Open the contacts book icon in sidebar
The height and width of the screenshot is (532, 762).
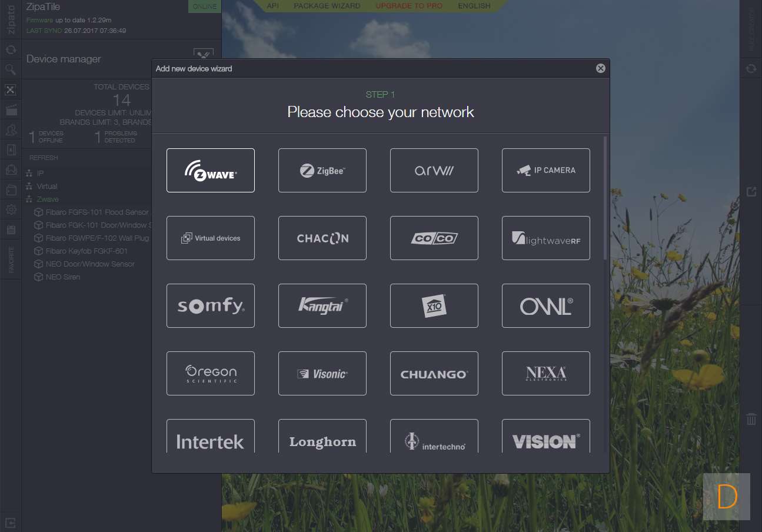click(x=11, y=149)
